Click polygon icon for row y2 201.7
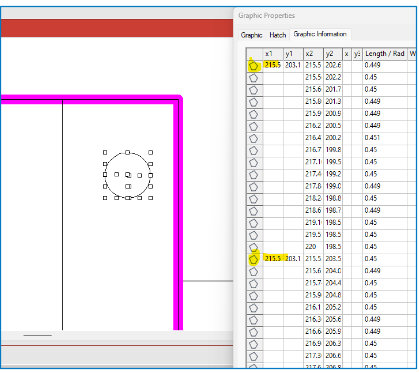419x373 pixels. coord(254,90)
